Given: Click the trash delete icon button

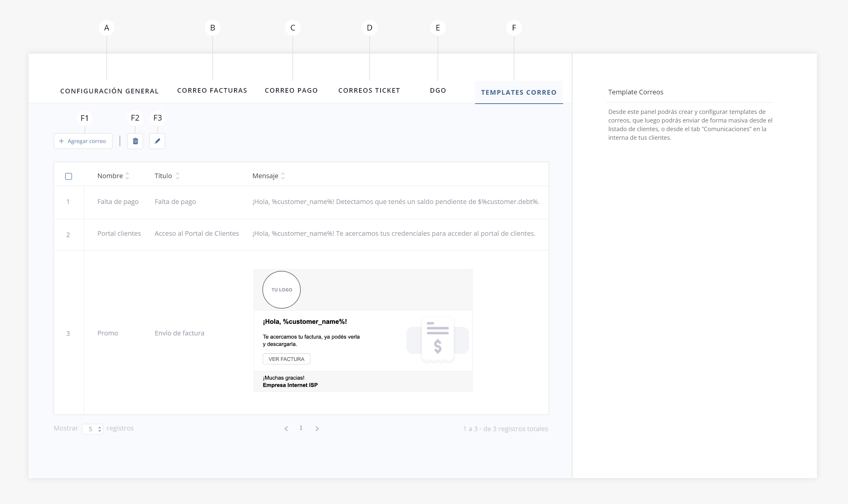Looking at the screenshot, I should 135,141.
